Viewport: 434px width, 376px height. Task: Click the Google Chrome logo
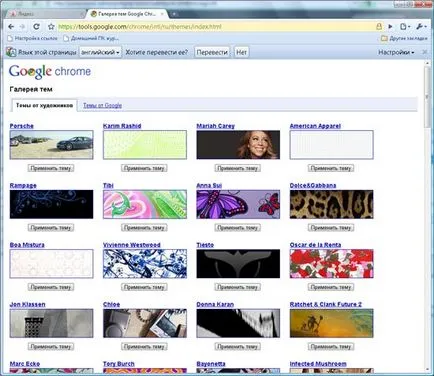coord(50,71)
